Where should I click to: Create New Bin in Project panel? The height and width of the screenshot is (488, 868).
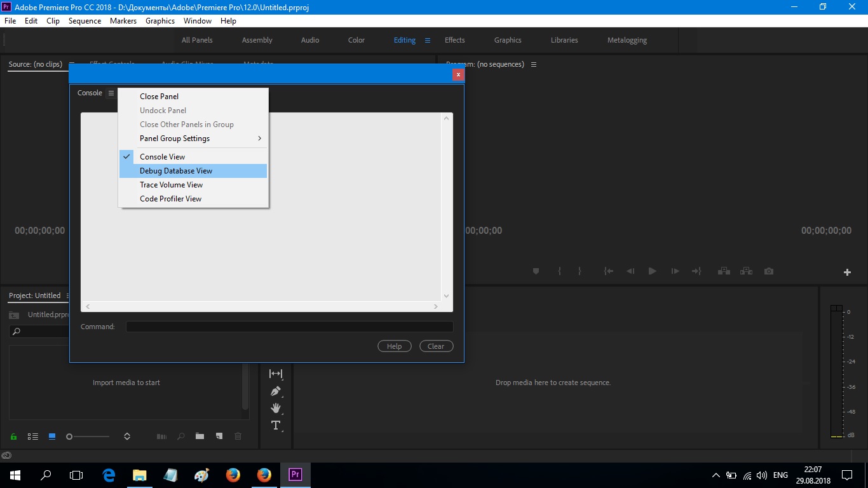pyautogui.click(x=200, y=437)
